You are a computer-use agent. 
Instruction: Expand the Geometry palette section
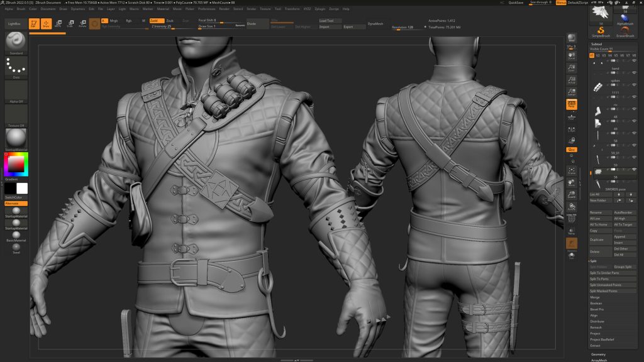[x=599, y=354]
